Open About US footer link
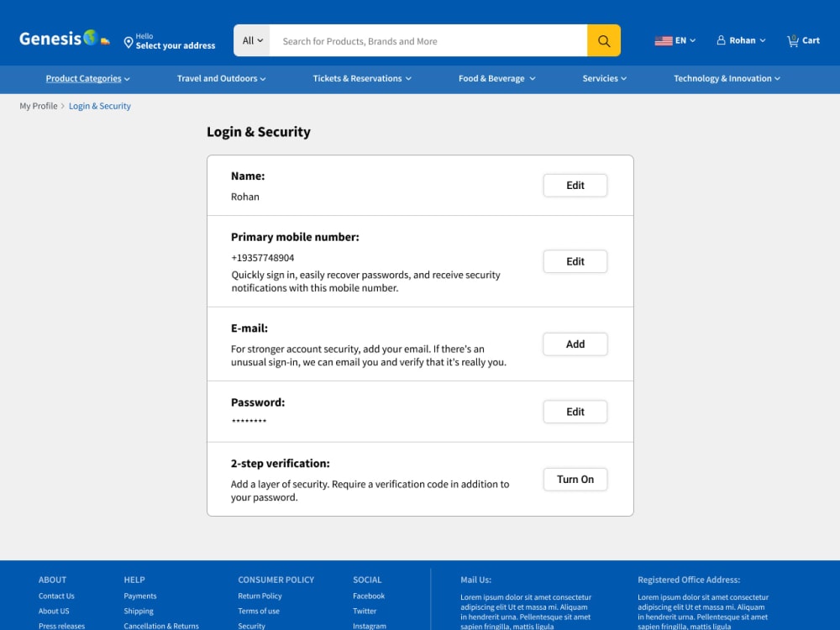 pyautogui.click(x=54, y=611)
